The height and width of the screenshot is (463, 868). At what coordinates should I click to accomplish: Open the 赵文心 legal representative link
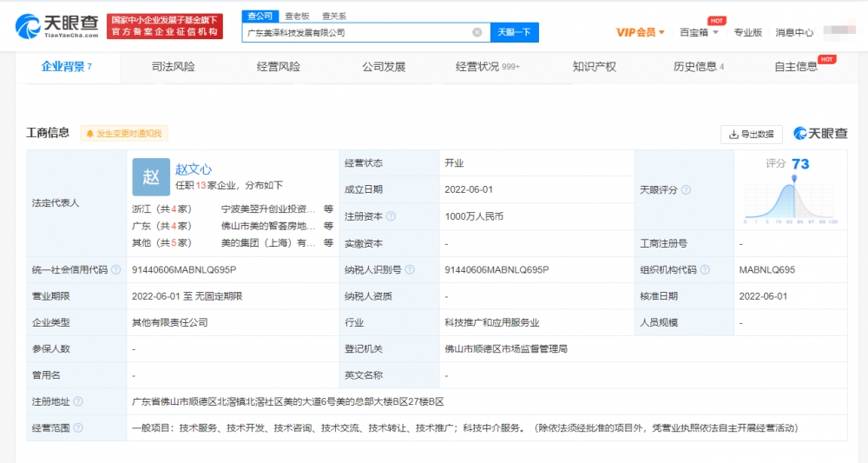point(194,169)
